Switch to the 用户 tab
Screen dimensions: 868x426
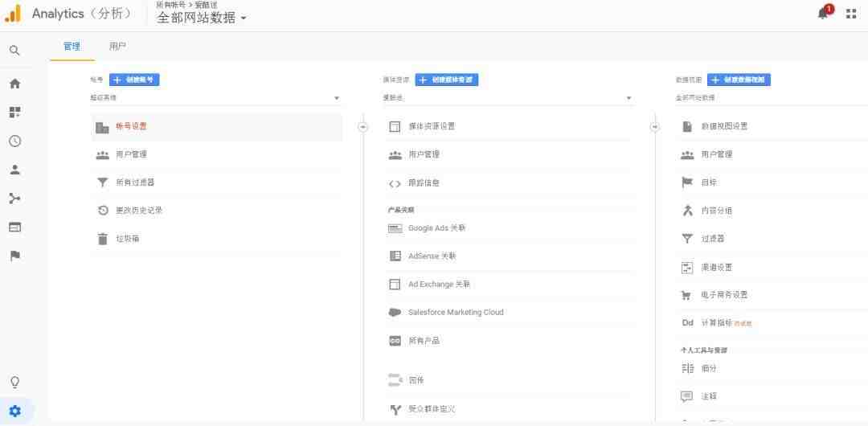click(117, 47)
